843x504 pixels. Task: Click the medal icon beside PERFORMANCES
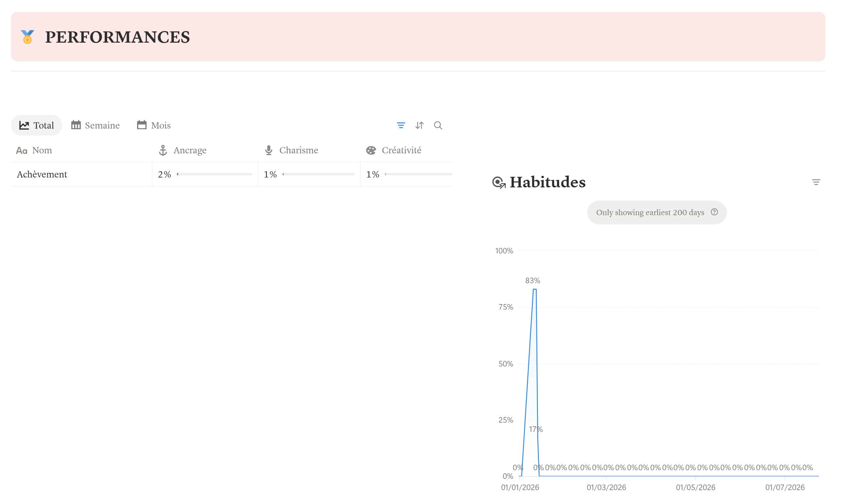27,37
